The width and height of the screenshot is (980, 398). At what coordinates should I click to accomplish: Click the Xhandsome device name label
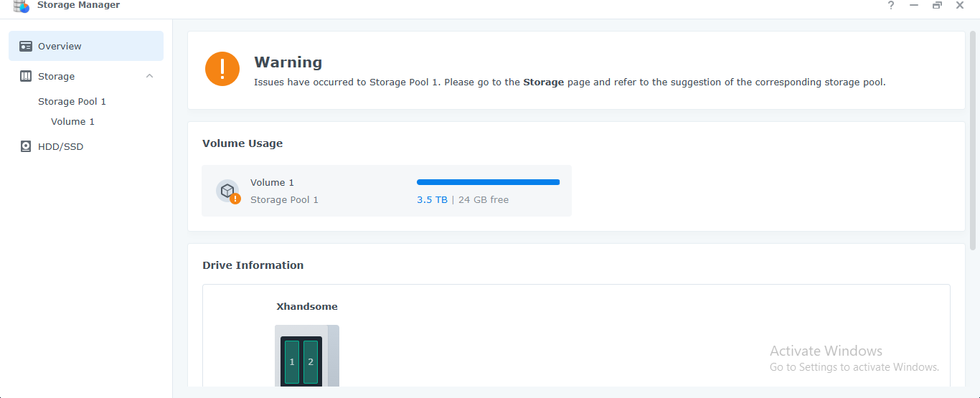tap(307, 306)
